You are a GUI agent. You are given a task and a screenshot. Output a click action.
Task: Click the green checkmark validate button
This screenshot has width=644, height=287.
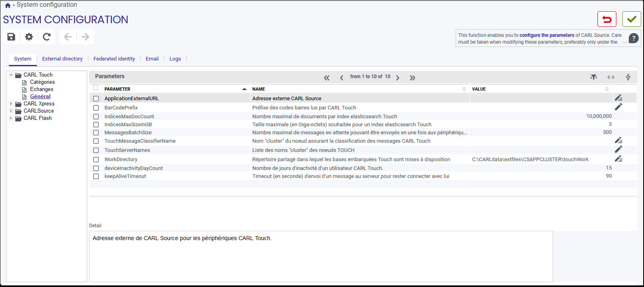pyautogui.click(x=632, y=19)
